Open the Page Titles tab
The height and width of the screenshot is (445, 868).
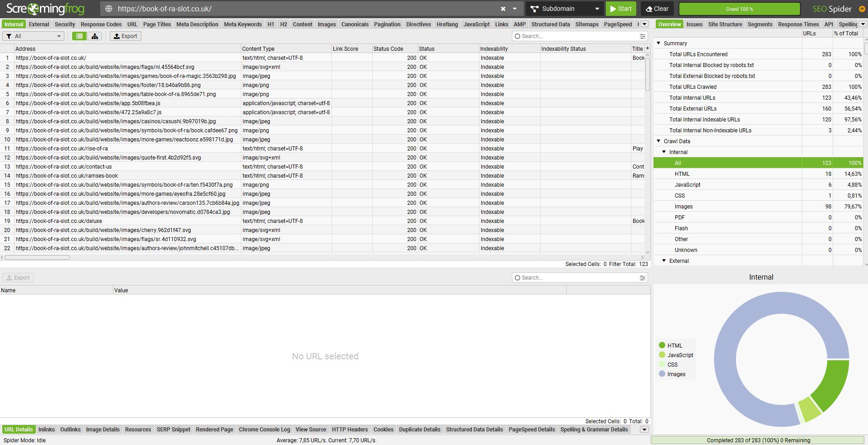[157, 24]
